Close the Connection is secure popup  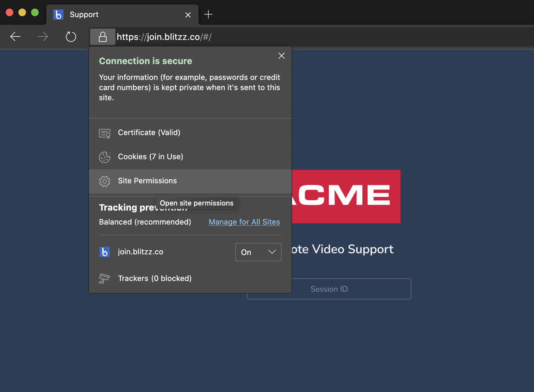pyautogui.click(x=281, y=56)
